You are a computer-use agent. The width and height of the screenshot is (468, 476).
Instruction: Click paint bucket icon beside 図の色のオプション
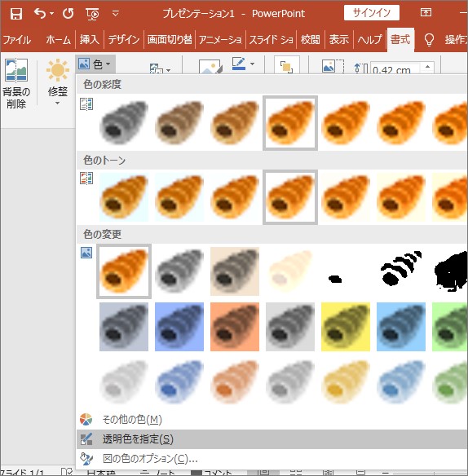tap(86, 458)
